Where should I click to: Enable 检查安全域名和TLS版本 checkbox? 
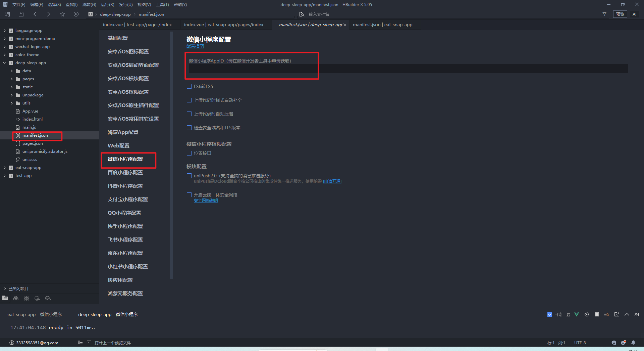click(189, 128)
